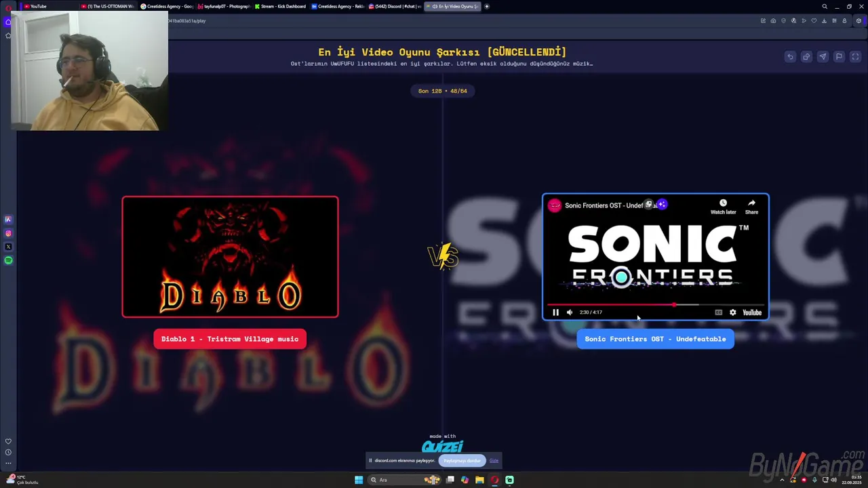Image resolution: width=868 pixels, height=488 pixels.
Task: Click the undo last choice icon
Action: pyautogui.click(x=790, y=57)
